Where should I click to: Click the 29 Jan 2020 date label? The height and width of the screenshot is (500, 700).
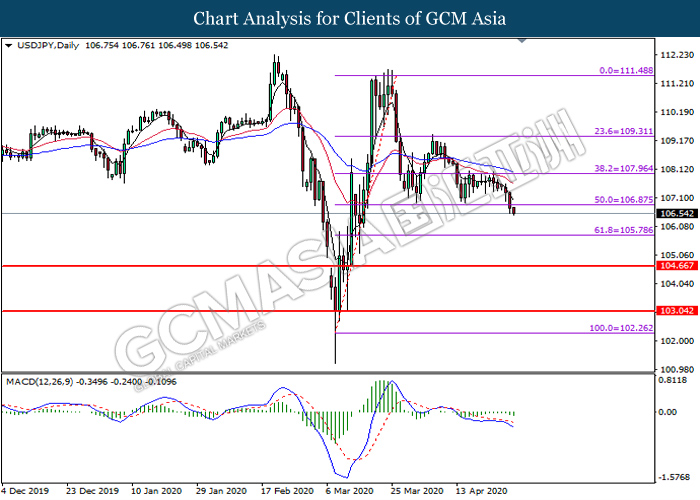[221, 491]
